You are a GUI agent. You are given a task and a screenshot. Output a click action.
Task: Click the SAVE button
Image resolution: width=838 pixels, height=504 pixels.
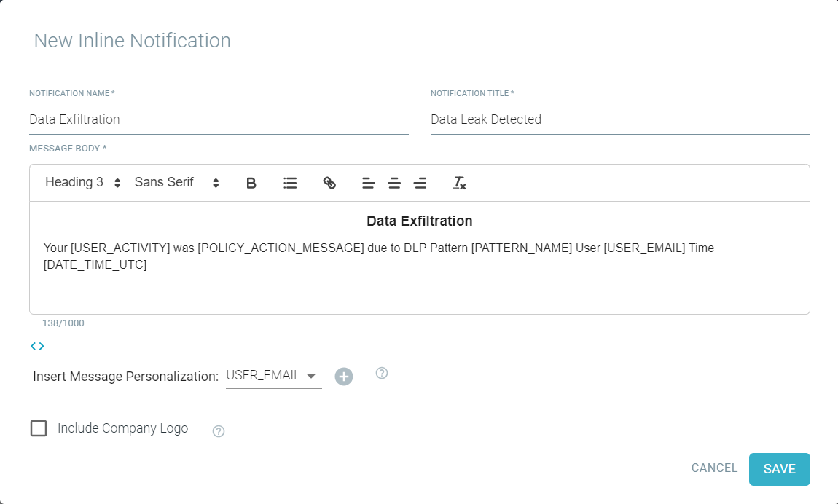[x=779, y=469]
